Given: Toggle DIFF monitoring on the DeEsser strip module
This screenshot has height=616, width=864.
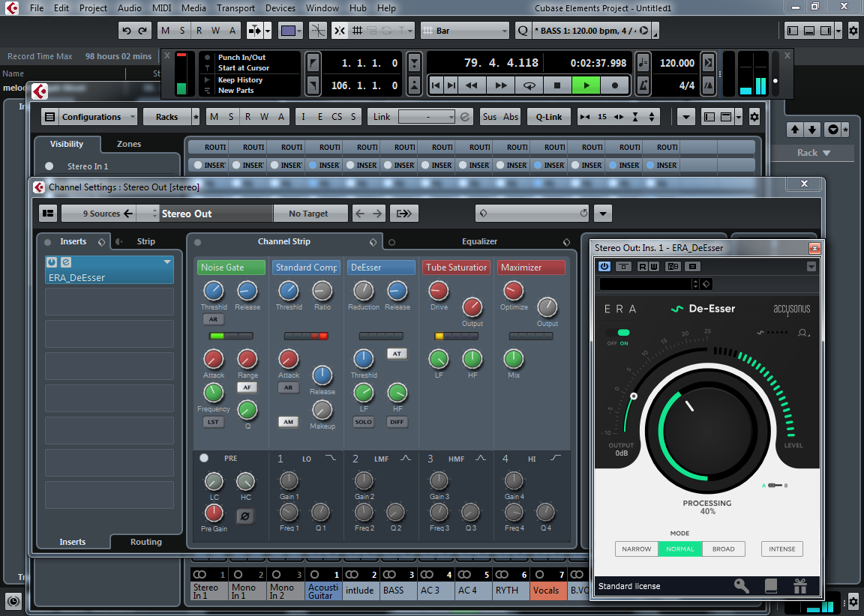Looking at the screenshot, I should click(x=396, y=422).
